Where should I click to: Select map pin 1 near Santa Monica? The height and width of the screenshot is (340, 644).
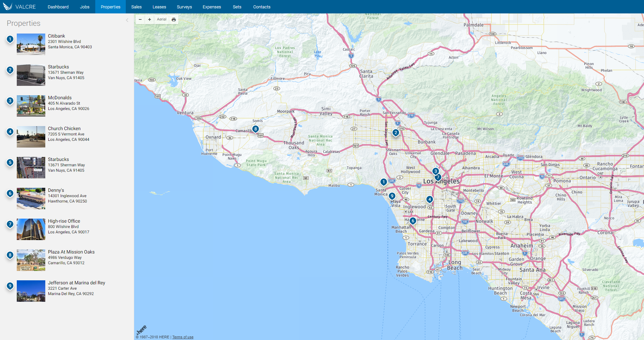383,182
